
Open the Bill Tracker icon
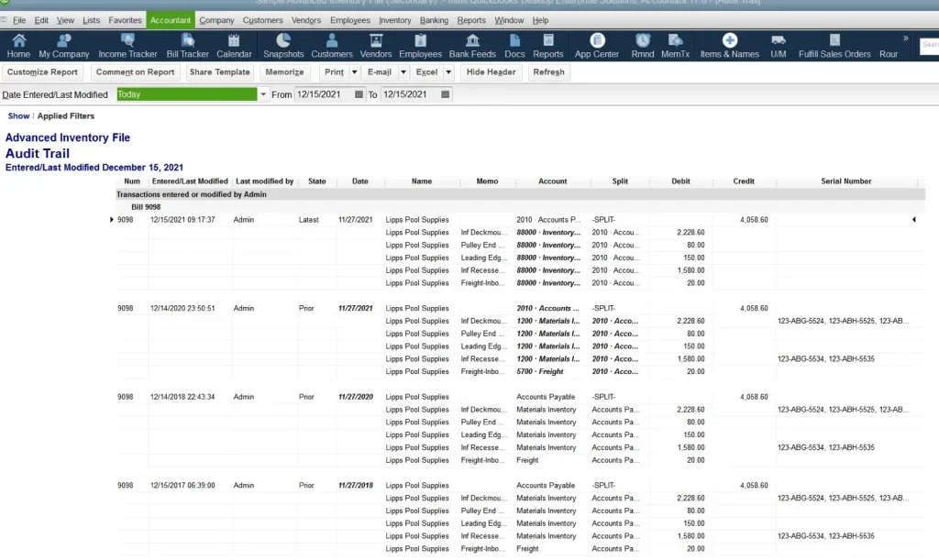[187, 46]
